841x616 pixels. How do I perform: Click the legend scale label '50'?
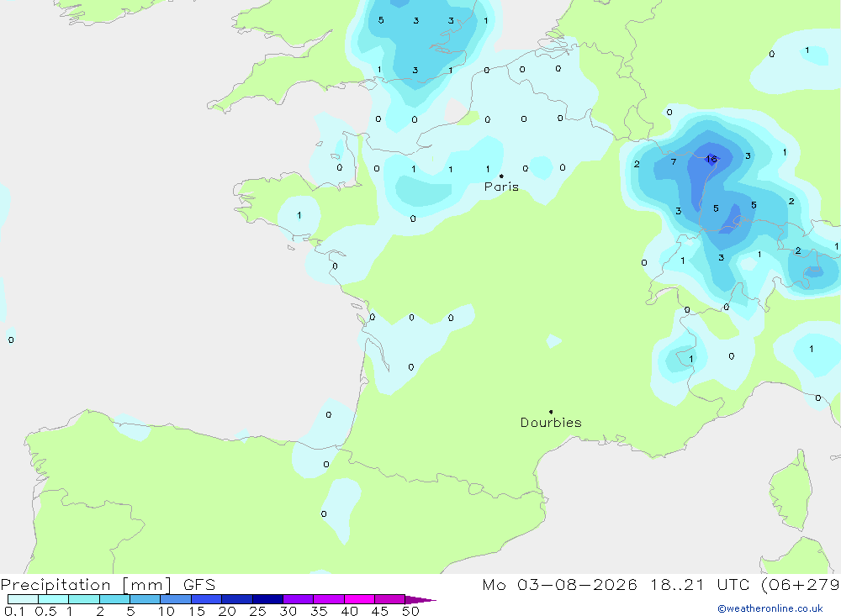(411, 611)
